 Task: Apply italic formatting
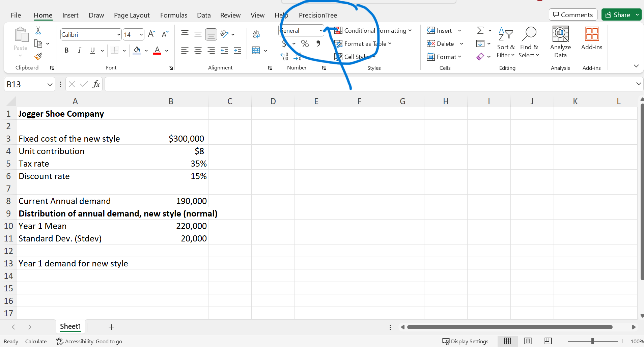(x=79, y=50)
